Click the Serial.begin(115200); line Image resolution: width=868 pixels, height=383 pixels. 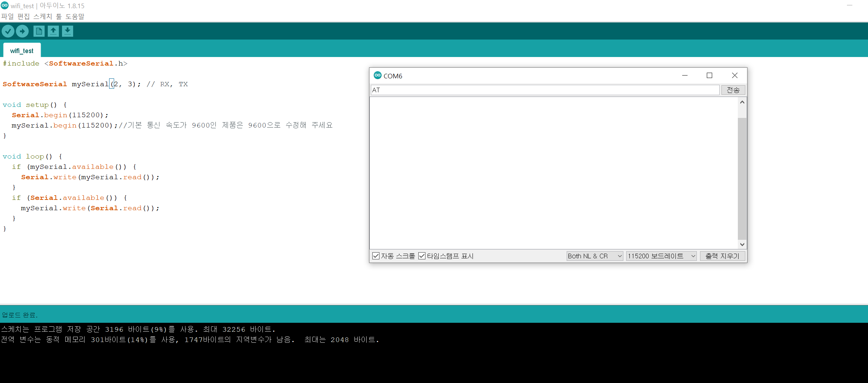[60, 115]
